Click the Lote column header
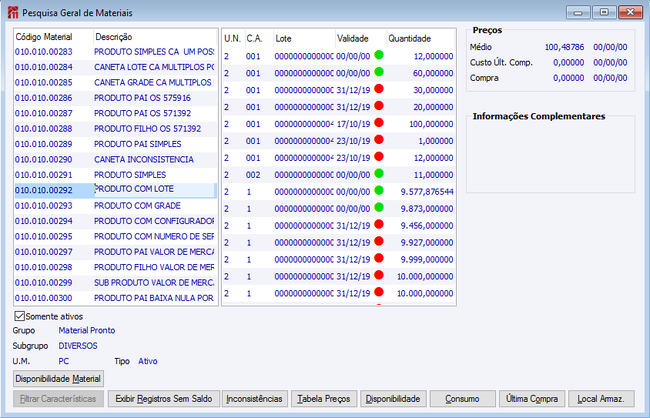Viewport: 650px width, 418px height. (304, 39)
